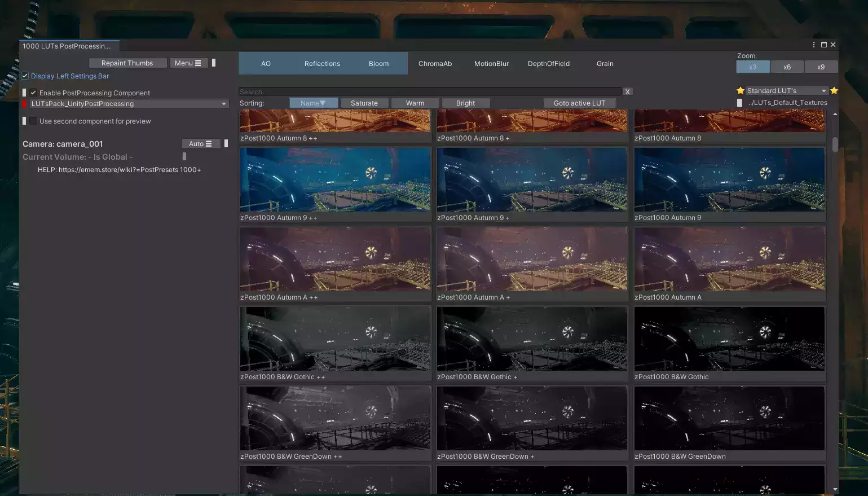
Task: Select the zPost1000 B&W GreenDown + preset
Action: click(x=532, y=419)
